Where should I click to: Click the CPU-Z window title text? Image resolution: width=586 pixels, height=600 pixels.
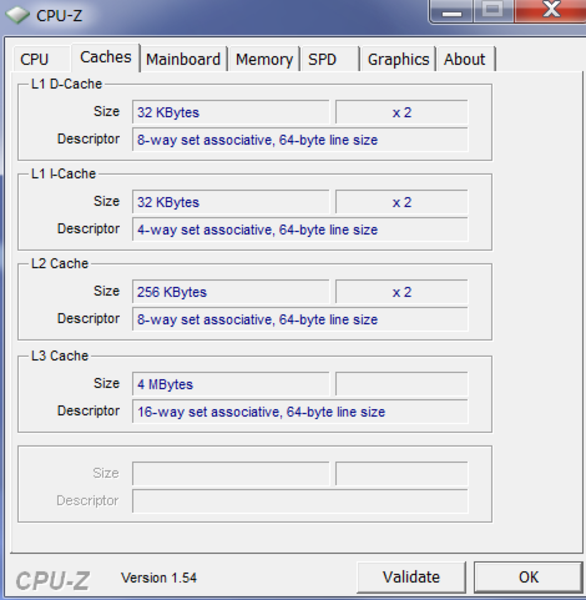pyautogui.click(x=59, y=16)
